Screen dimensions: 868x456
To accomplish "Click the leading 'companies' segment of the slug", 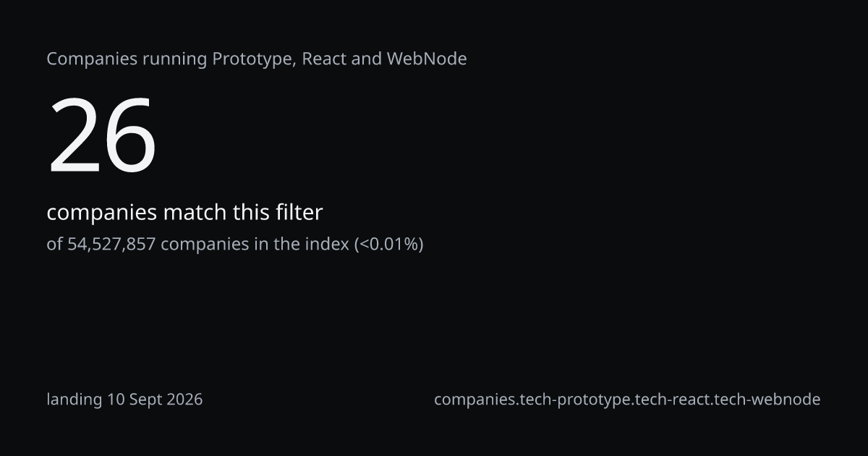I will point(476,400).
